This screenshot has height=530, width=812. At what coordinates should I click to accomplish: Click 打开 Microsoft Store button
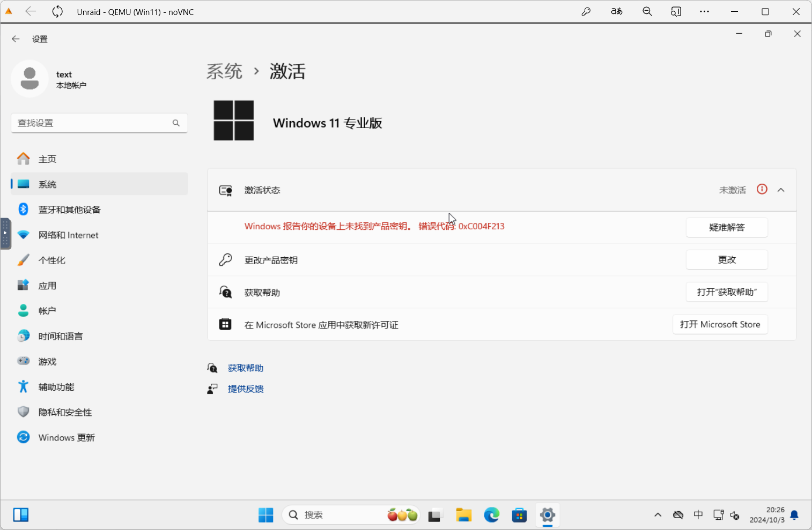click(720, 324)
